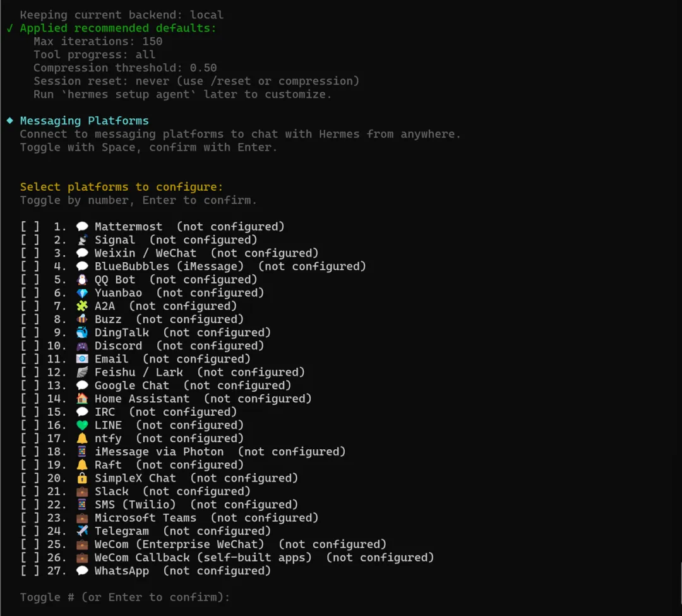The width and height of the screenshot is (682, 616).
Task: Click the 'Session reset: never' line
Action: click(x=196, y=81)
